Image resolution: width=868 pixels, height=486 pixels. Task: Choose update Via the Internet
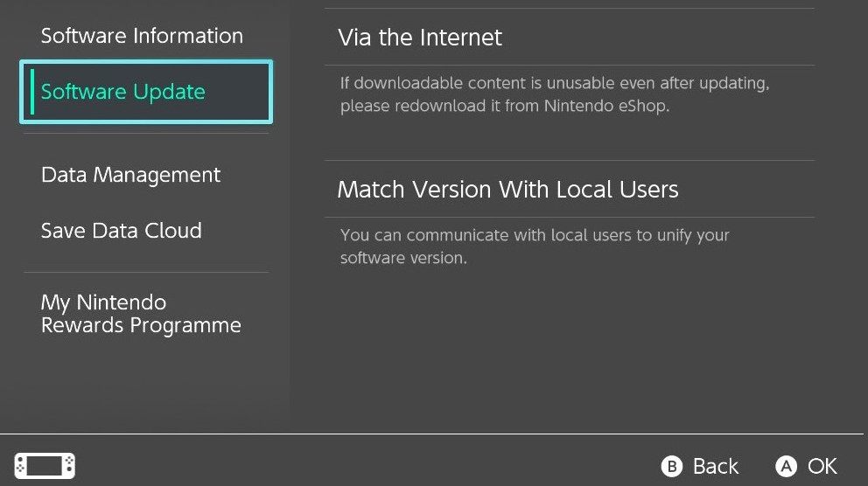point(569,38)
